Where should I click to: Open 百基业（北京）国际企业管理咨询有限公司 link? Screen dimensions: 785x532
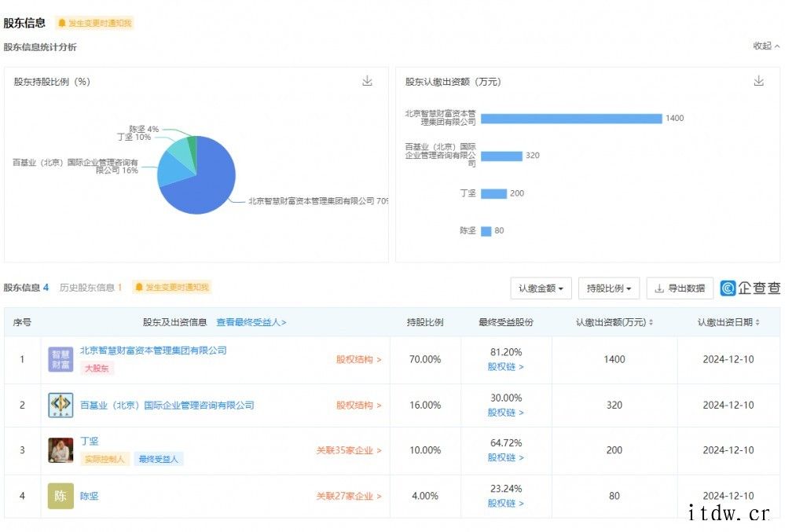(x=167, y=405)
